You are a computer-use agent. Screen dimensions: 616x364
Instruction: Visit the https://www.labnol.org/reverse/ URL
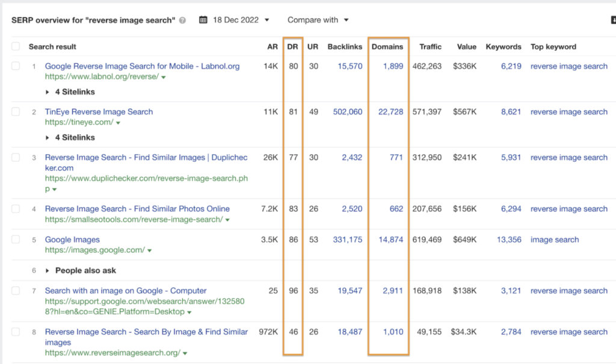pyautogui.click(x=102, y=76)
